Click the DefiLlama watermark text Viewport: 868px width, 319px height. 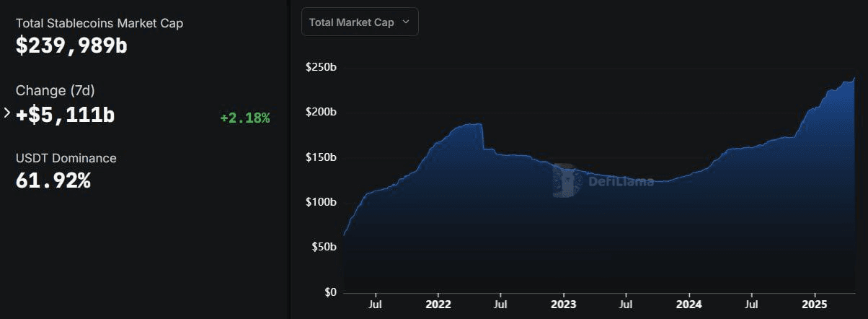pos(621,181)
